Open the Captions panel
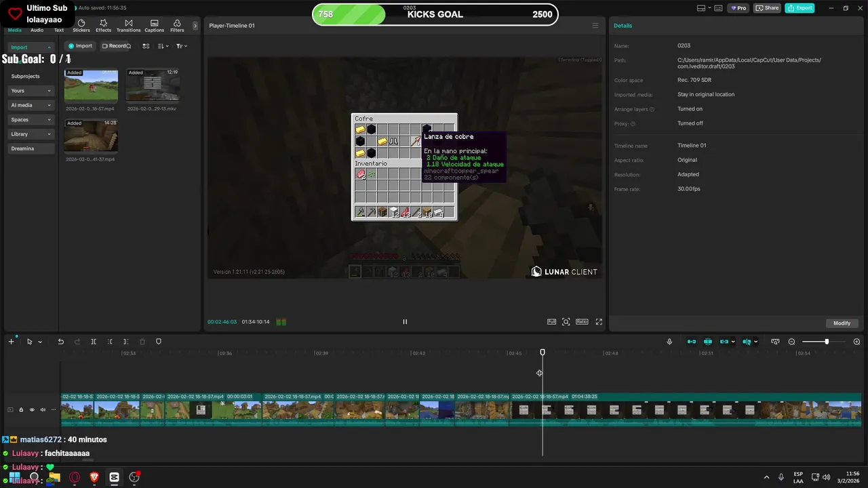The width and height of the screenshot is (868, 488). [x=154, y=26]
